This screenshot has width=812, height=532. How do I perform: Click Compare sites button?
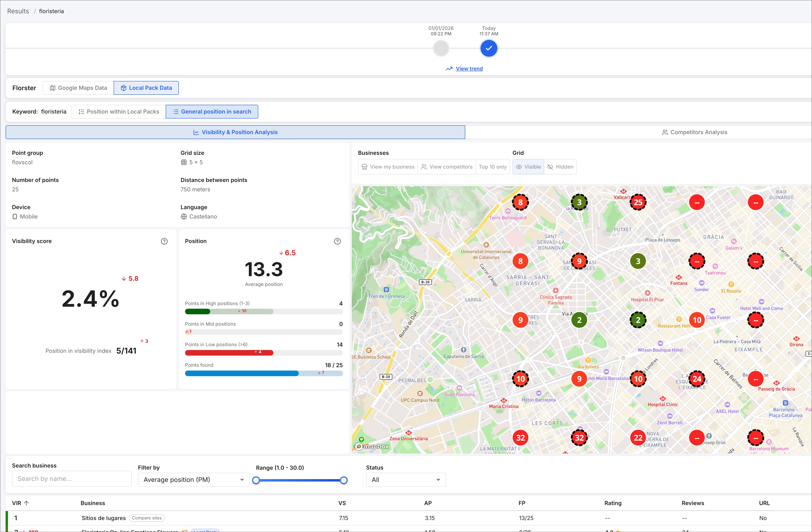click(x=147, y=518)
